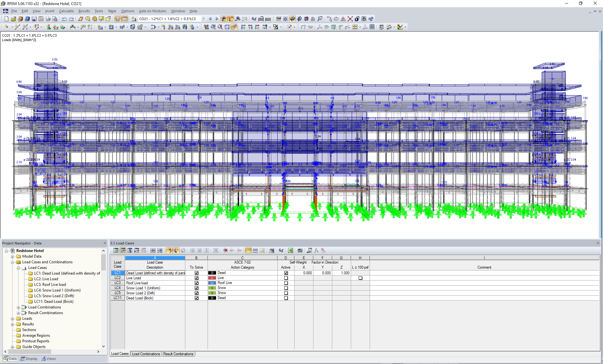Toggle To Solve checkbox for LC2 Live Load
The width and height of the screenshot is (603, 364).
(x=196, y=277)
